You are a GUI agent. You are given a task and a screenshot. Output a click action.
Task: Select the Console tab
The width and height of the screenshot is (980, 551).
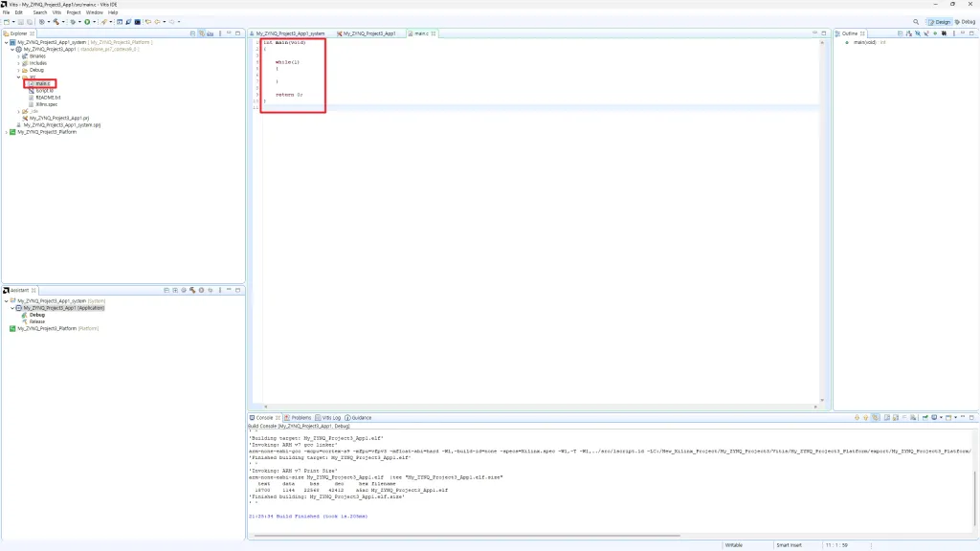pyautogui.click(x=264, y=418)
